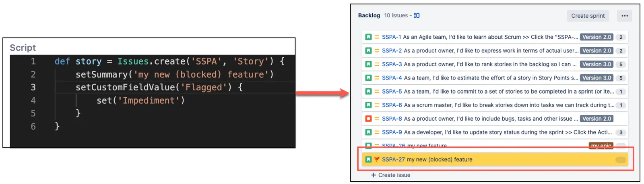Click the Script panel label
Viewport: 644px width, 184px height.
point(23,48)
